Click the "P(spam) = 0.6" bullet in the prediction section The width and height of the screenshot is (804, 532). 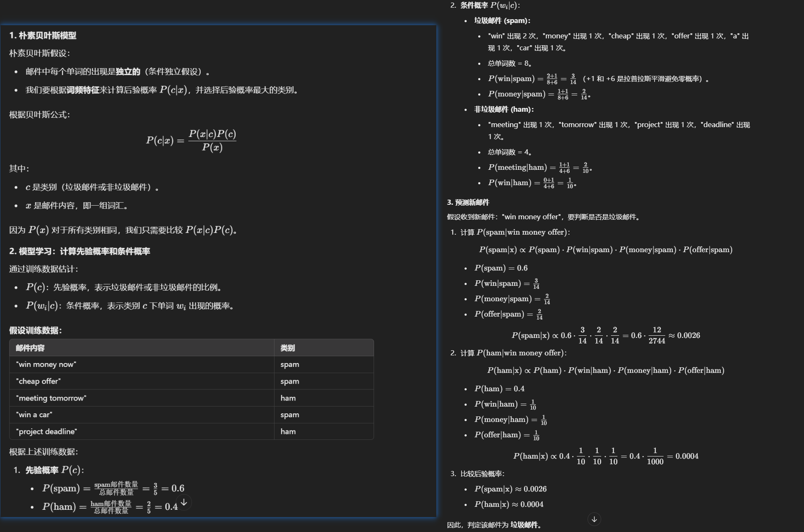[501, 268]
